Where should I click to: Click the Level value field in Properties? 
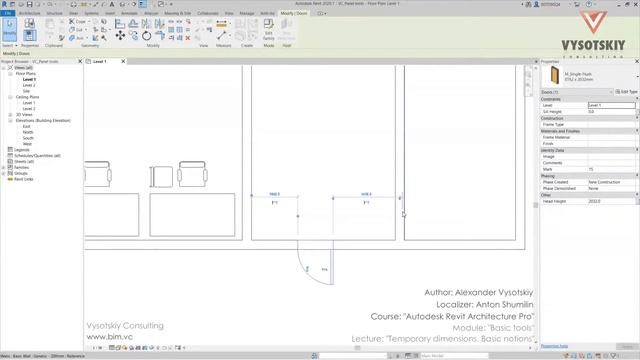[x=611, y=105]
